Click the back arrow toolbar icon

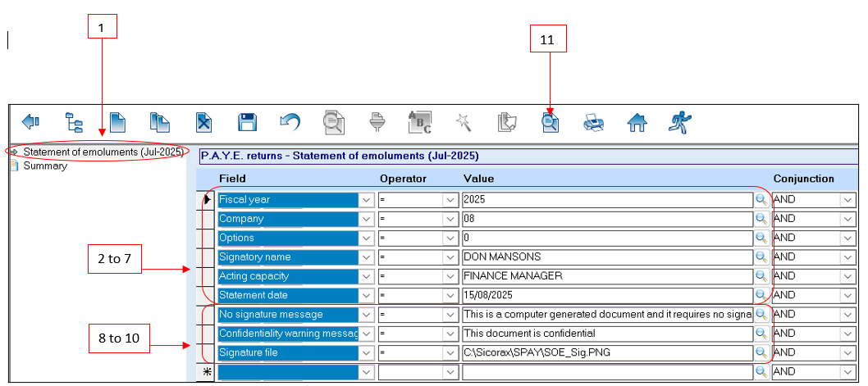(x=30, y=121)
